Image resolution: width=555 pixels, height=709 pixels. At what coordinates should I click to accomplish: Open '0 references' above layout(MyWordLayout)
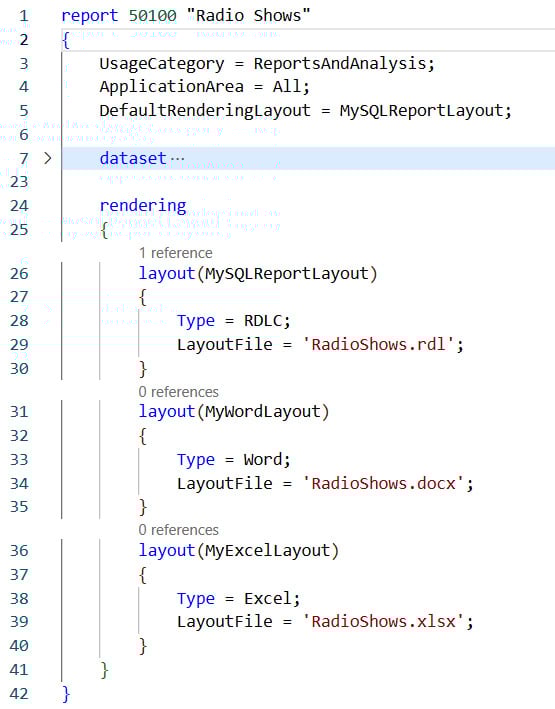179,392
